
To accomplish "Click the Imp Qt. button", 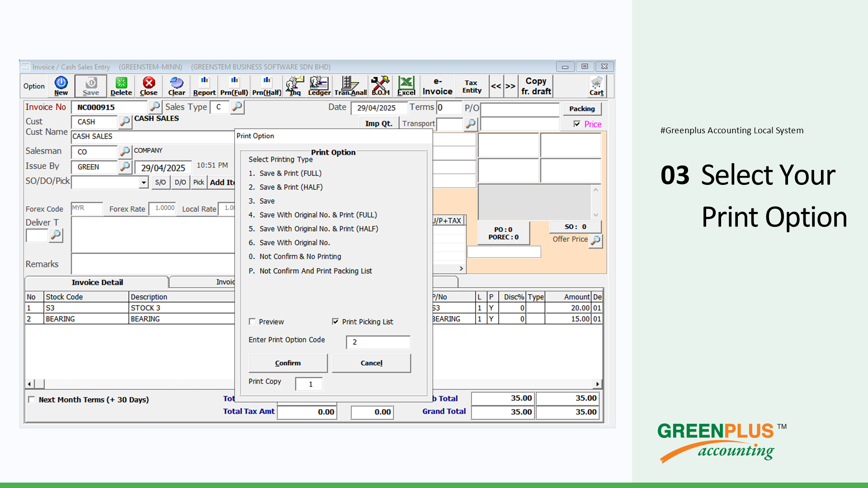I will [379, 123].
